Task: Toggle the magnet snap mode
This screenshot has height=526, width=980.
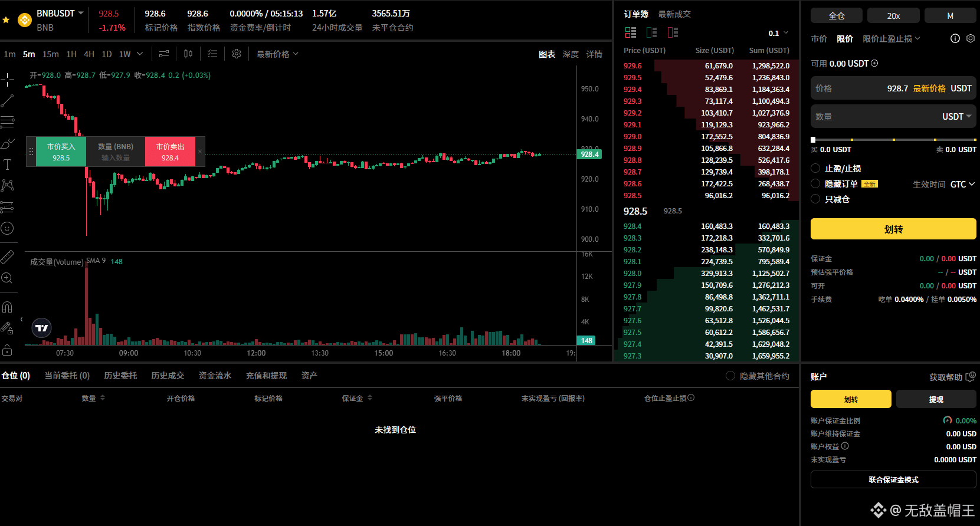Action: (7, 307)
